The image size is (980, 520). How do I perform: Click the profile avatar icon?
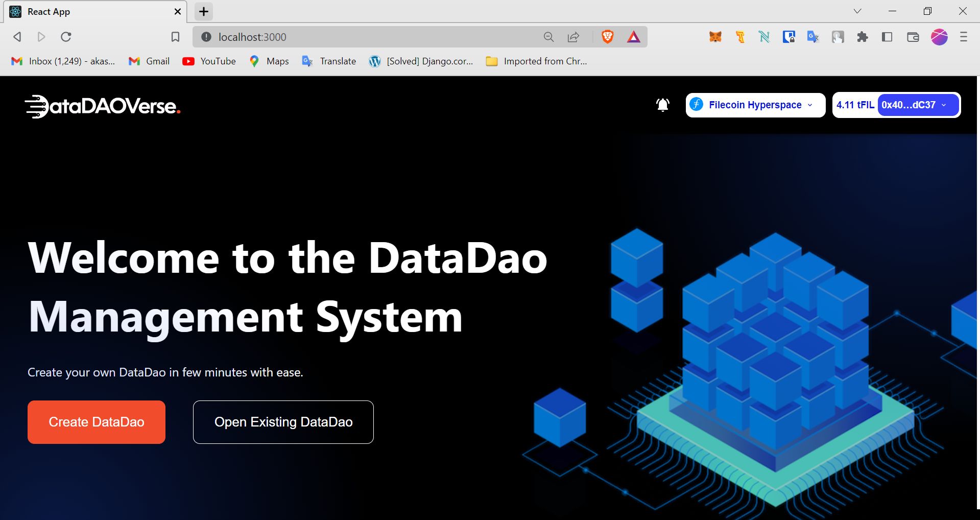pos(939,37)
